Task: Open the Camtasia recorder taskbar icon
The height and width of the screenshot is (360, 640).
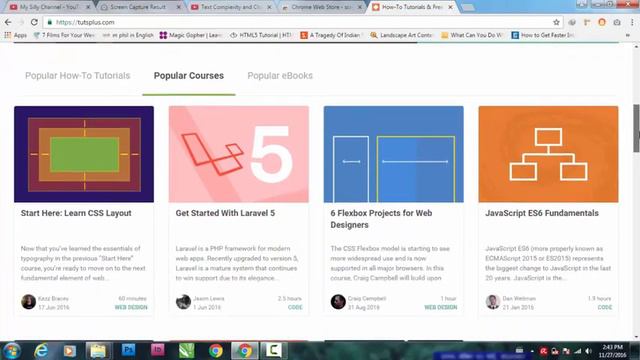Action: (x=274, y=351)
